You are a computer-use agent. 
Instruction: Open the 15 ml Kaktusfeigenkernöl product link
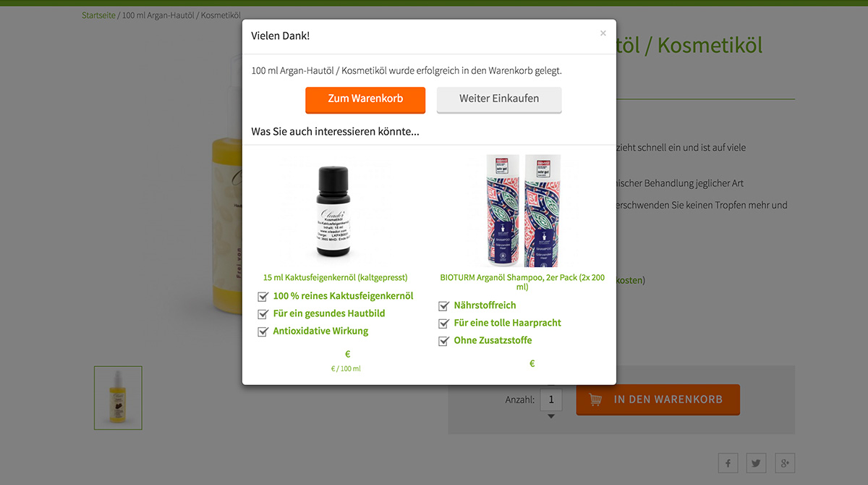[335, 277]
